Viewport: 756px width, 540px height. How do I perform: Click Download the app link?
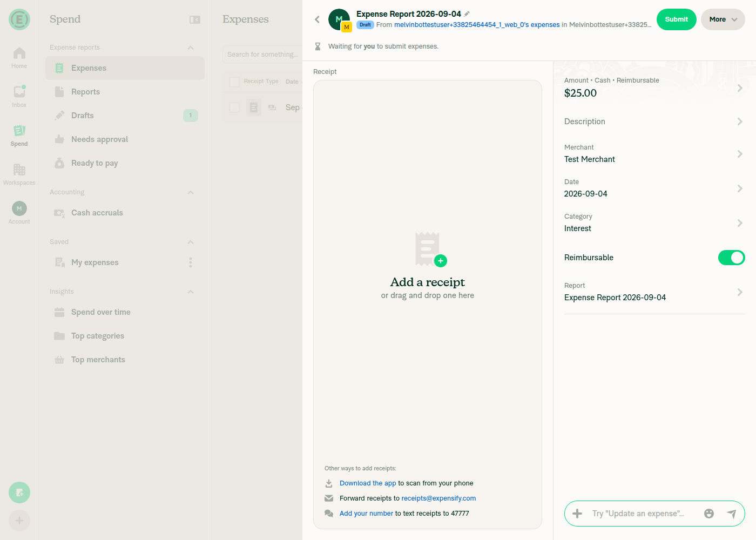tap(368, 483)
